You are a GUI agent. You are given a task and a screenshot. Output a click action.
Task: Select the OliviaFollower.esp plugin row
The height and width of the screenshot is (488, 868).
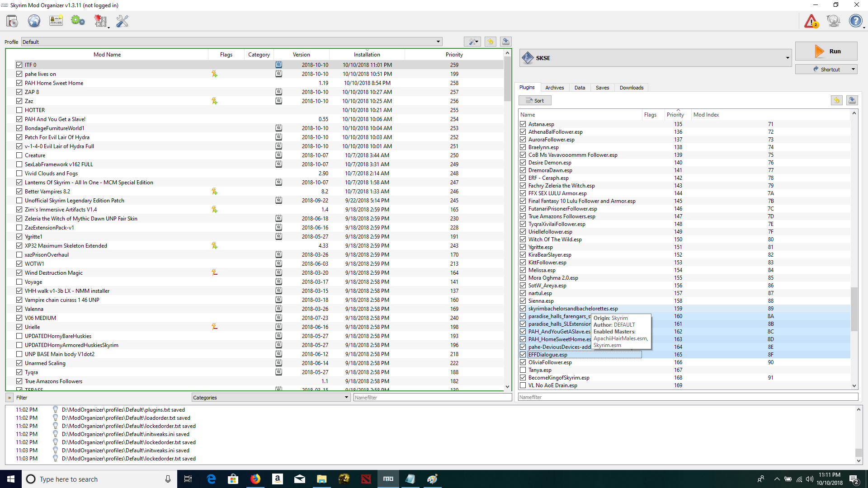point(684,362)
